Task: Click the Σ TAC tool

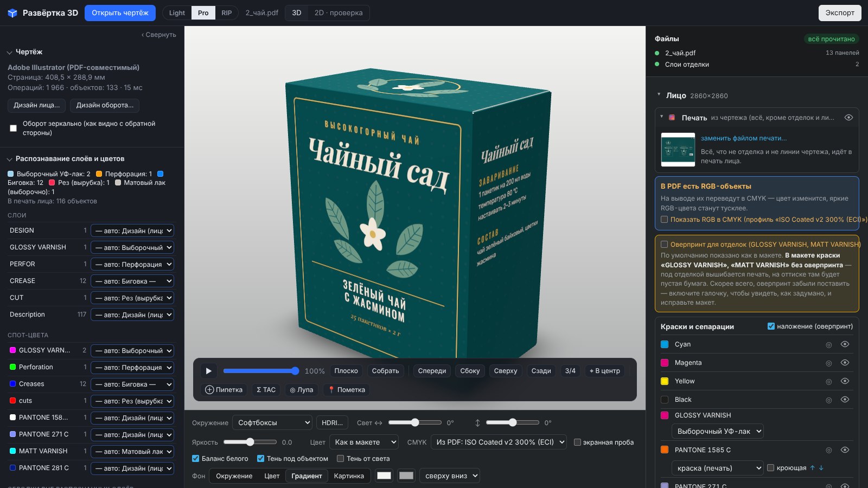Action: click(266, 390)
